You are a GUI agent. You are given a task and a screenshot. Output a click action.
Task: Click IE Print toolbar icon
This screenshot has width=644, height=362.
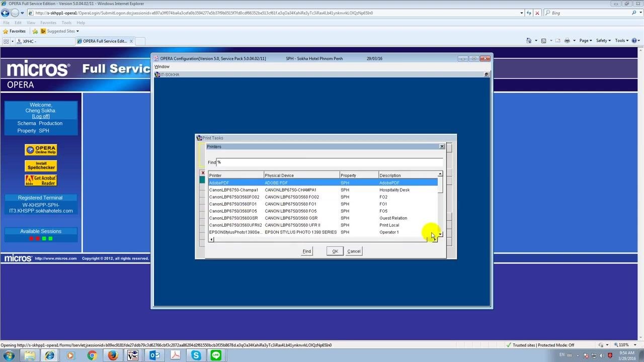(x=567, y=41)
